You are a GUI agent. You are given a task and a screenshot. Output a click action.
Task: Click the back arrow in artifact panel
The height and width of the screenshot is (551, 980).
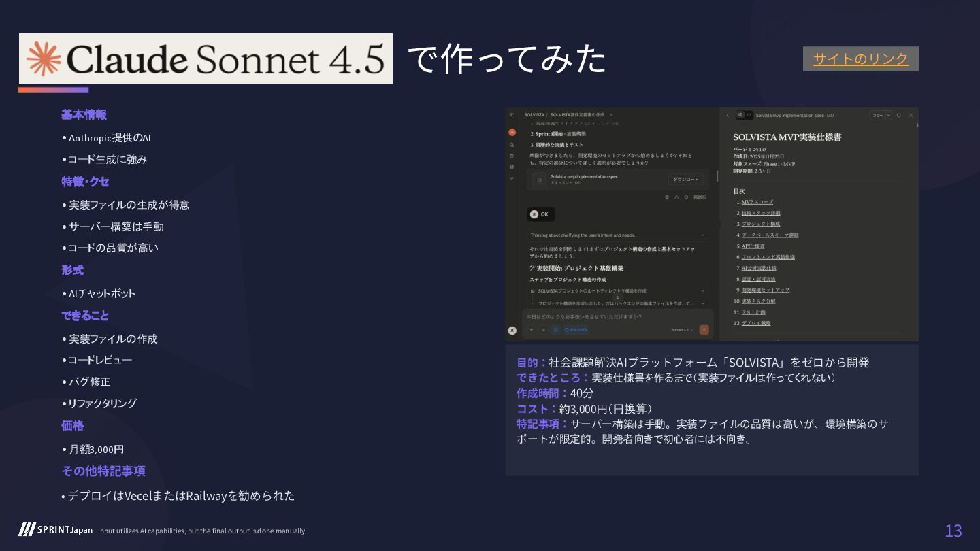728,116
